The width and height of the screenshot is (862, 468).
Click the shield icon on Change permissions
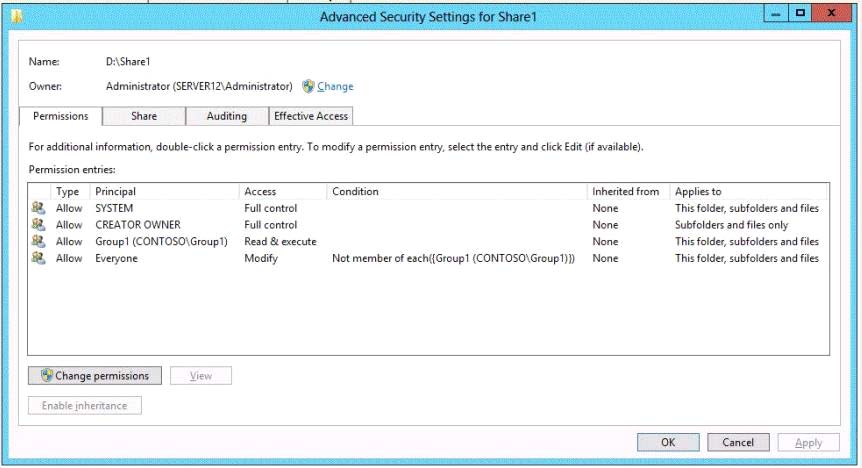(x=47, y=376)
